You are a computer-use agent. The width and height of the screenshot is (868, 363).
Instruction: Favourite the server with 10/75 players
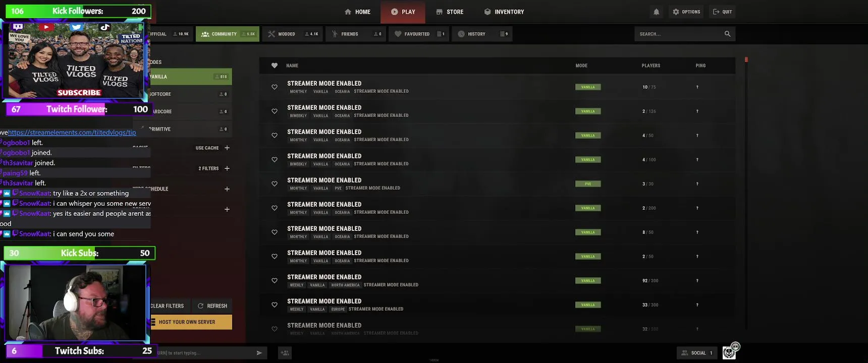coord(275,87)
